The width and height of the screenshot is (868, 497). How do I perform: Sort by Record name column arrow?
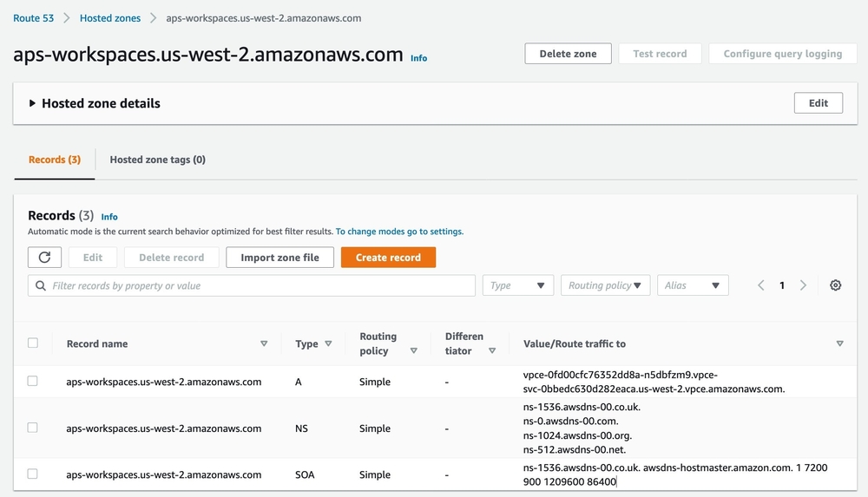pos(264,343)
